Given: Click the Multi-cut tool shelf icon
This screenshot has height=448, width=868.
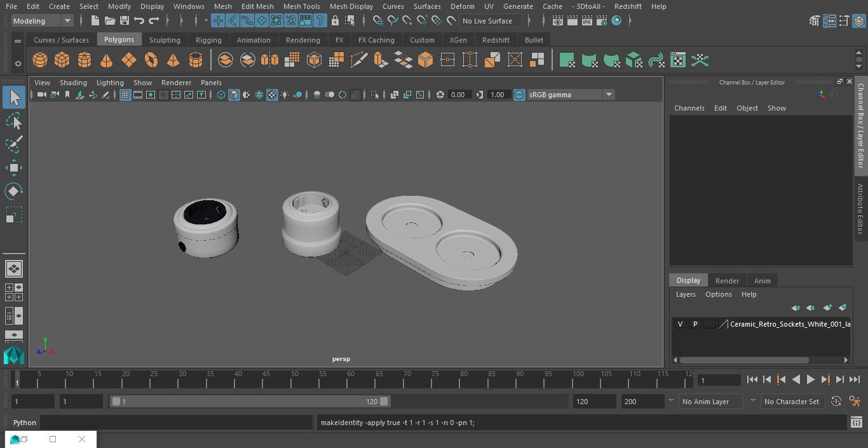Looking at the screenshot, I should click(358, 60).
